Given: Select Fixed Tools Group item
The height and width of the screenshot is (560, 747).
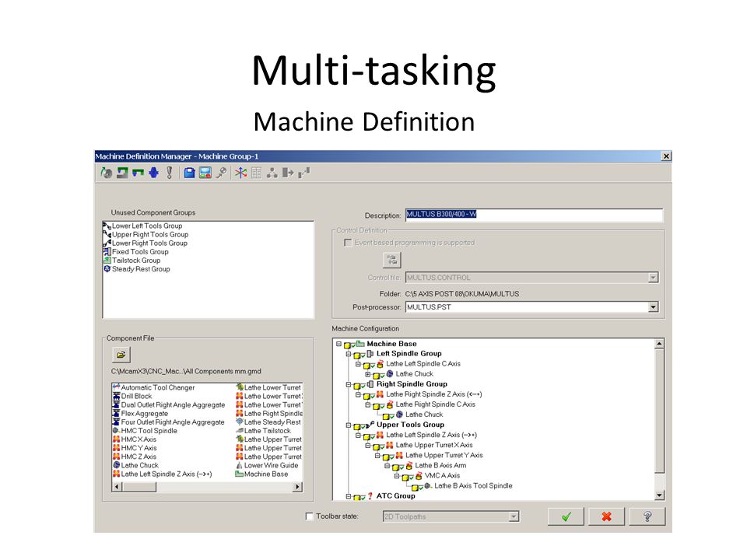Looking at the screenshot, I should [140, 251].
